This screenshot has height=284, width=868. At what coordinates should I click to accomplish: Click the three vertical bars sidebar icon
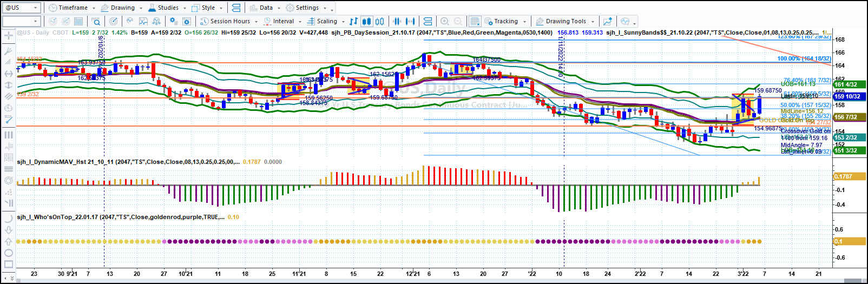9,134
